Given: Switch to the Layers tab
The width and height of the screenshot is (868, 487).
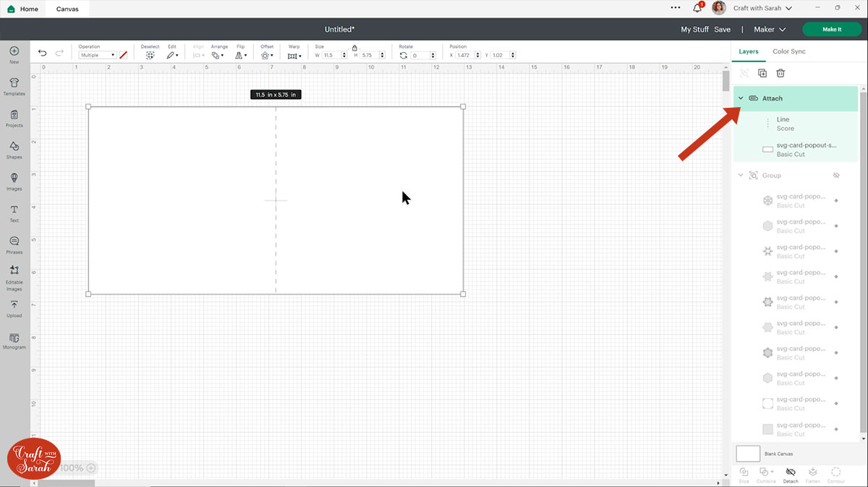Looking at the screenshot, I should click(x=749, y=51).
